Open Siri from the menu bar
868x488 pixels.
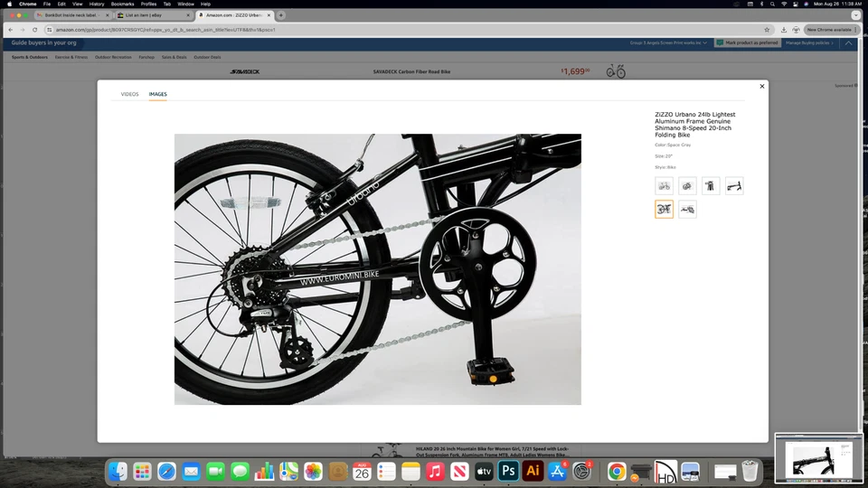[806, 4]
